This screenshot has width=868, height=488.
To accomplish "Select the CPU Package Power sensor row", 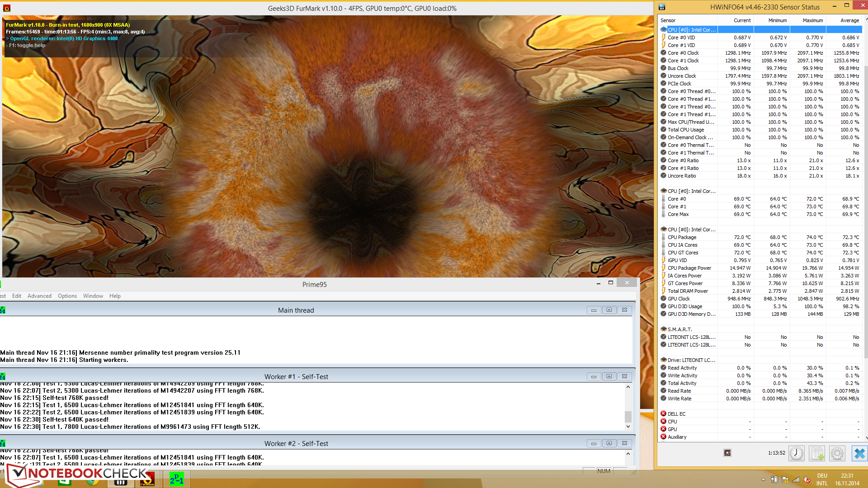I will [x=689, y=268].
